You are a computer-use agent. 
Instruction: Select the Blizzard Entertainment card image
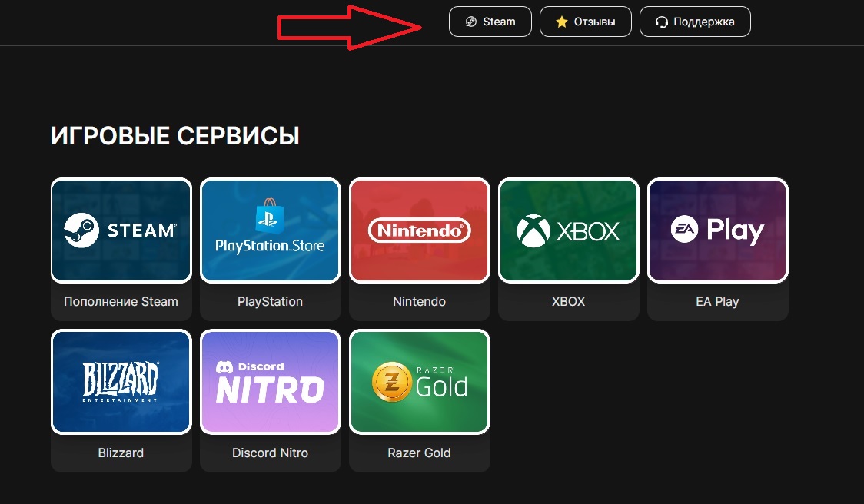[x=121, y=382]
